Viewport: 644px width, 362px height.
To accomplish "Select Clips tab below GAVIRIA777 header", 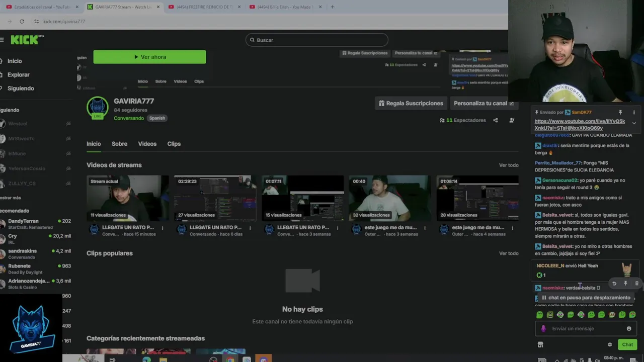I will pyautogui.click(x=174, y=144).
